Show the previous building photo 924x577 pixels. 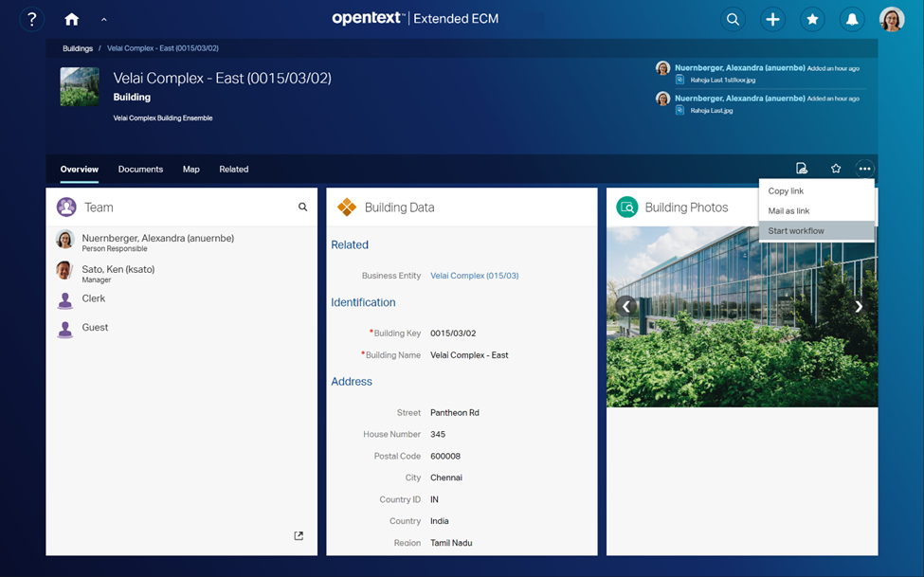(625, 306)
